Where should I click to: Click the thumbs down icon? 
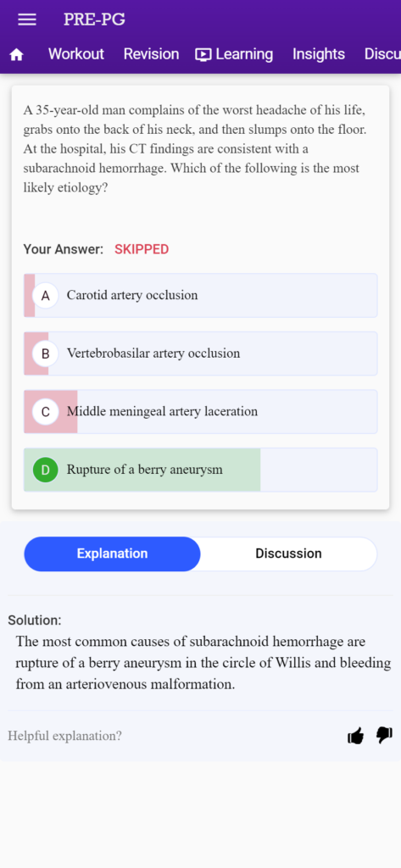coord(384,736)
